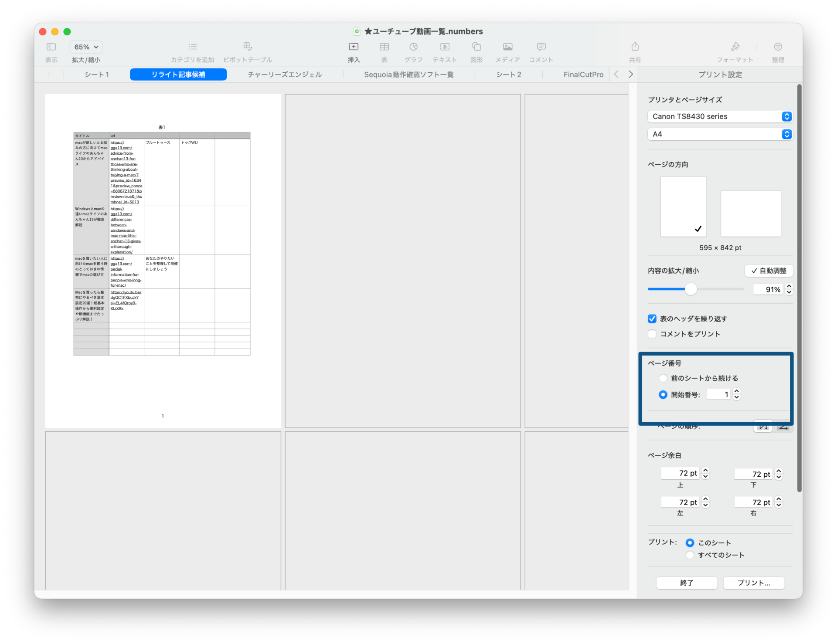
Task: Click the Insert sheet icon in toolbar
Action: 354,47
